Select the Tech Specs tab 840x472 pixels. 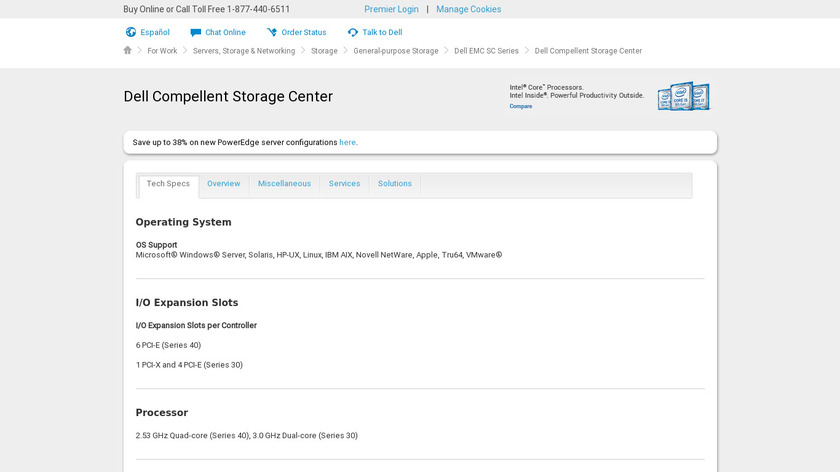[x=168, y=184]
